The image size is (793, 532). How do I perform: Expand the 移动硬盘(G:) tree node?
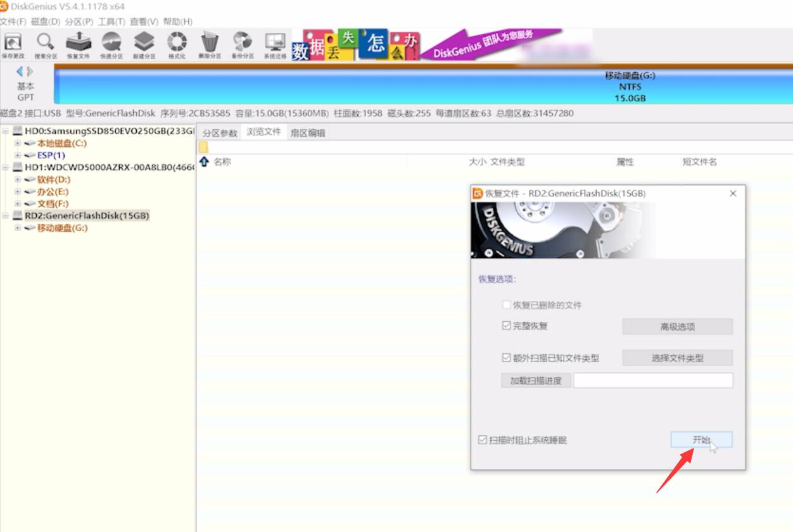coord(18,228)
